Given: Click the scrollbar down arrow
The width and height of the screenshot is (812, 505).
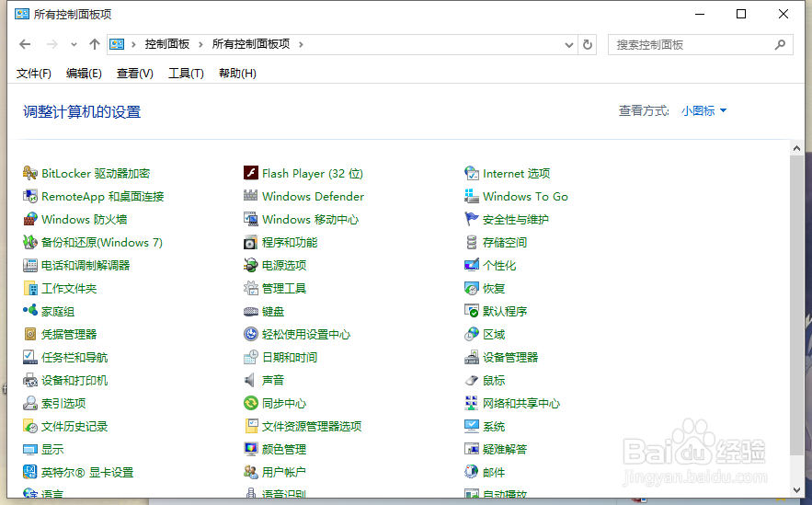Looking at the screenshot, I should click(796, 490).
